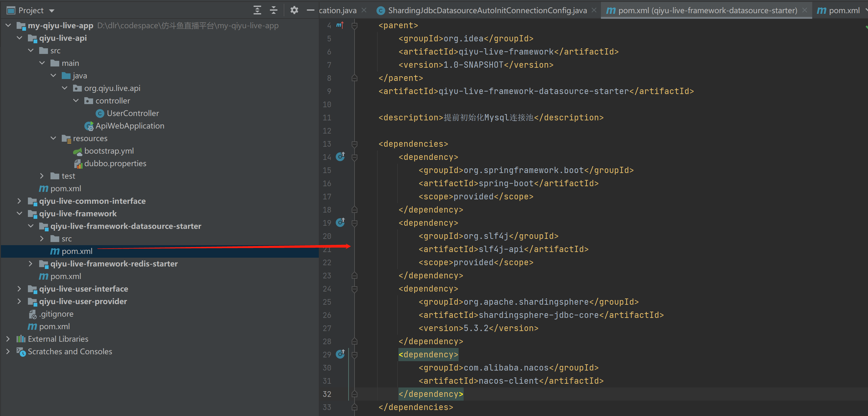Click the Maven parent gutter icon on line 4
This screenshot has height=416, width=868.
340,25
